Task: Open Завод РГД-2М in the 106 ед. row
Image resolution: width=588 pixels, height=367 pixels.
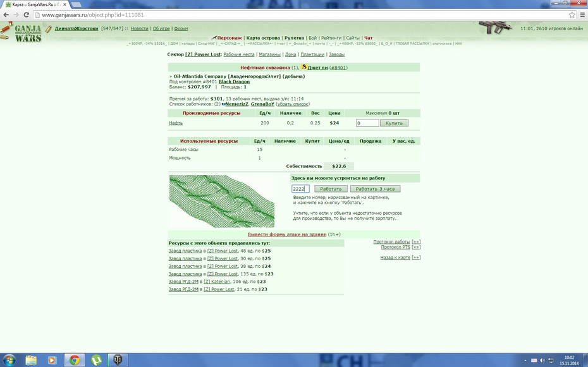Action: click(x=183, y=282)
